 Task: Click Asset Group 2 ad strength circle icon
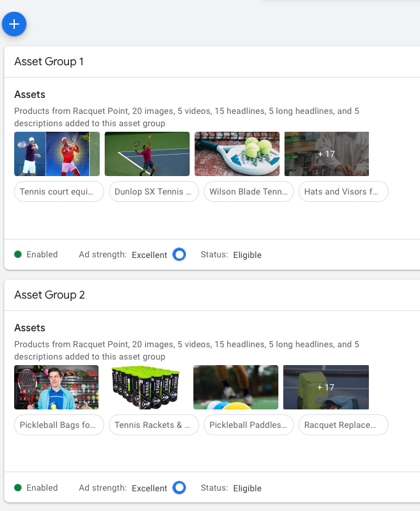pos(179,488)
